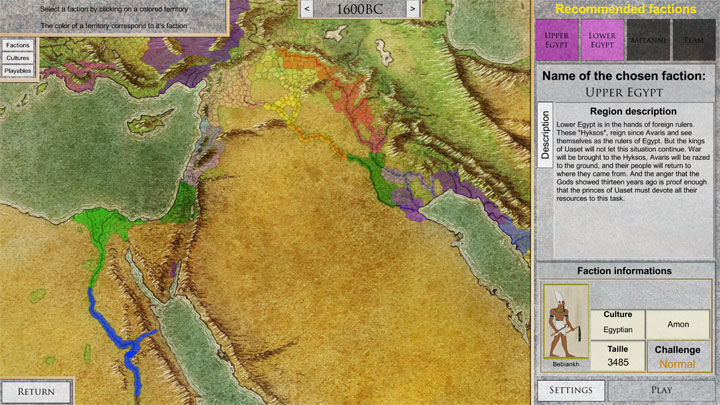Advance to the next start date

[x=412, y=9]
